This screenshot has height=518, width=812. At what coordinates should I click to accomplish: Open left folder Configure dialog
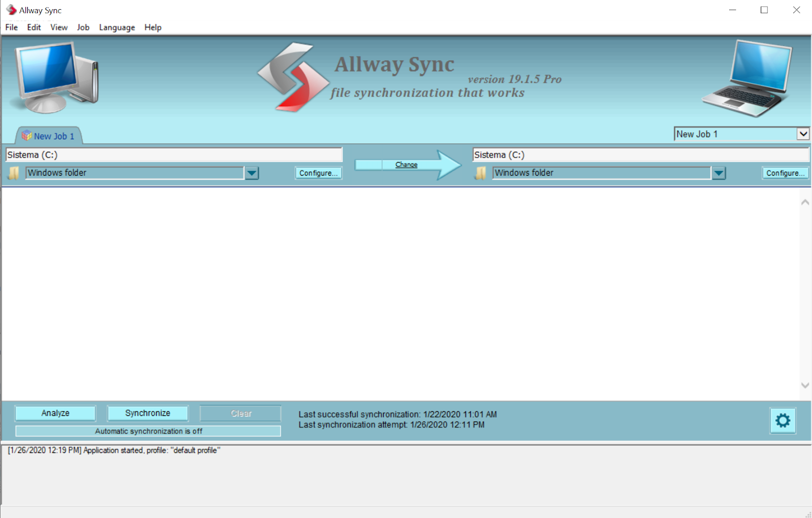[x=318, y=173]
